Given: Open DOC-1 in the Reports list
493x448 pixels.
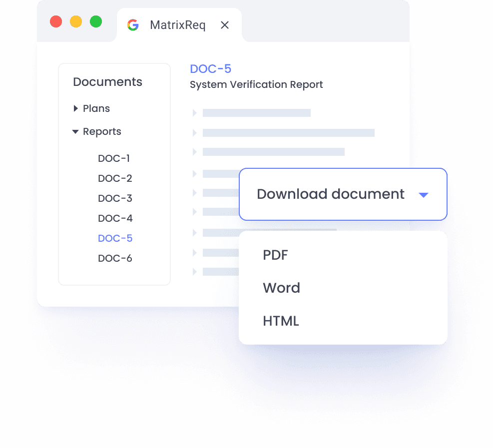Looking at the screenshot, I should click(114, 158).
